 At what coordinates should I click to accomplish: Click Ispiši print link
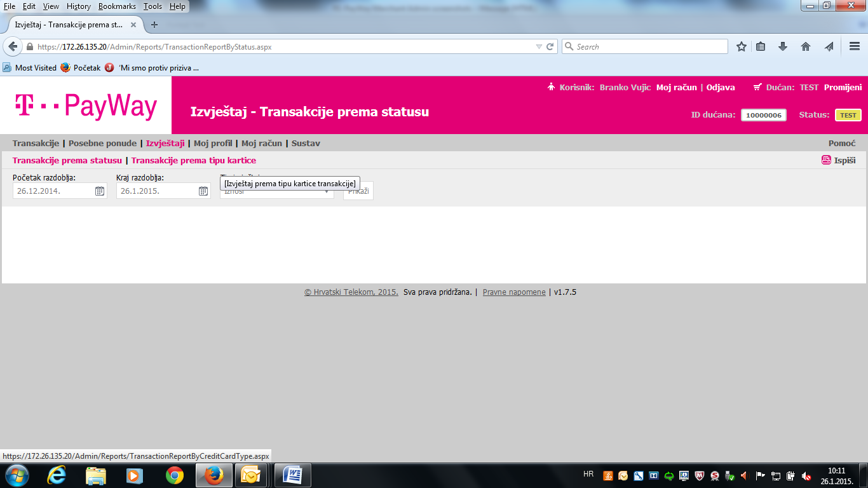point(844,160)
